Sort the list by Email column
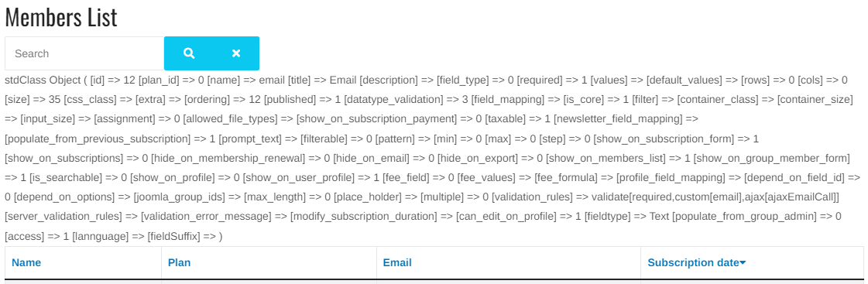The height and width of the screenshot is (284, 868). (x=397, y=262)
